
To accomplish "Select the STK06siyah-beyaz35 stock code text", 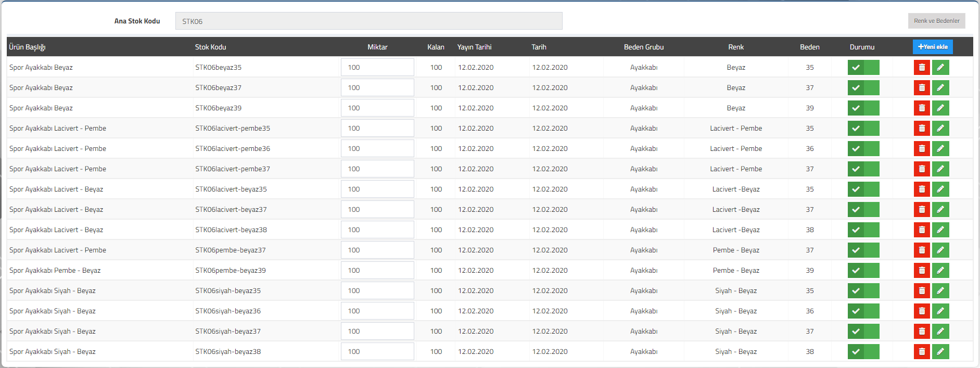I will coord(228,291).
